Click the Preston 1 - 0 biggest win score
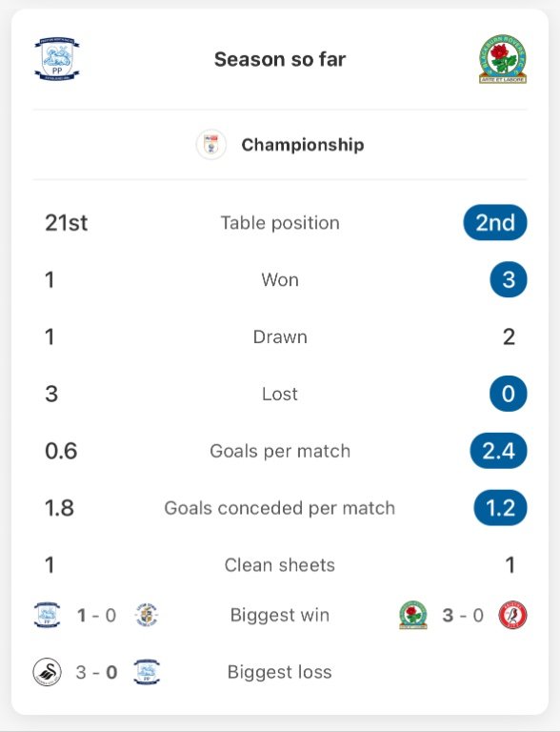 tap(96, 616)
